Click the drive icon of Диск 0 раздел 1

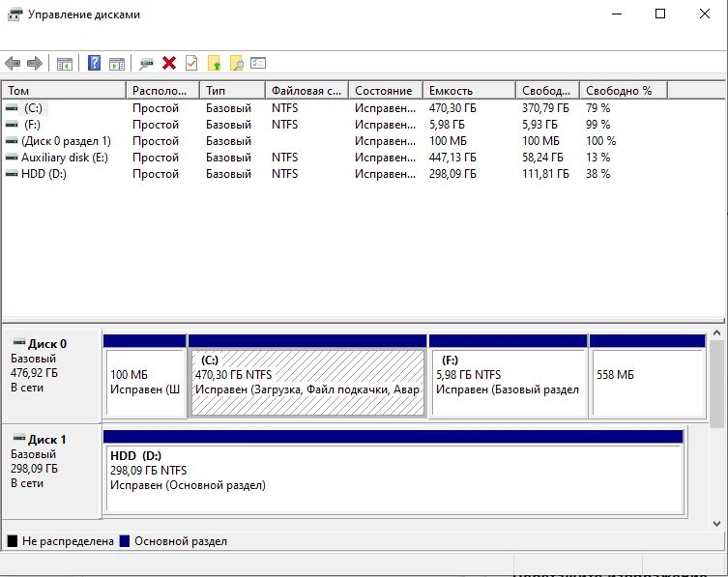(x=12, y=141)
